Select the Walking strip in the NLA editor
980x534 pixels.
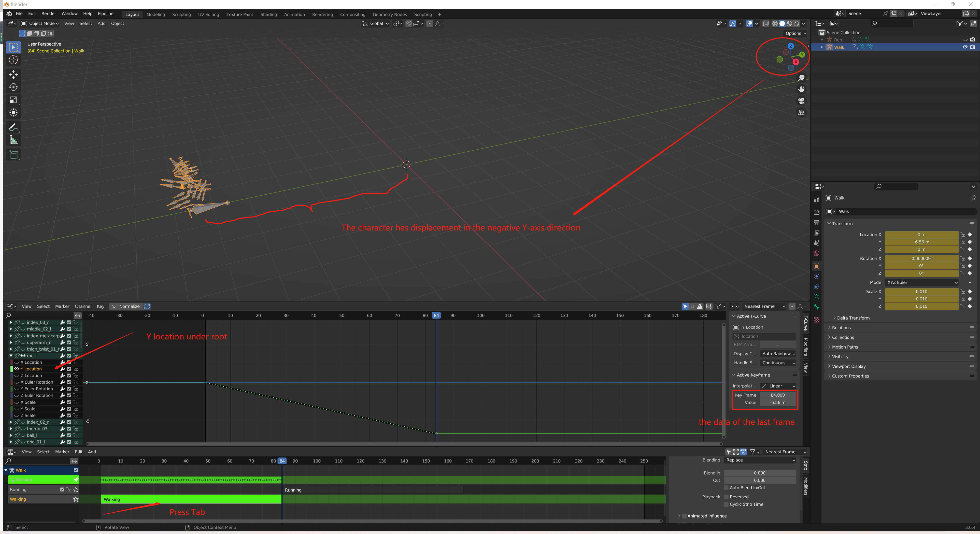pyautogui.click(x=190, y=499)
